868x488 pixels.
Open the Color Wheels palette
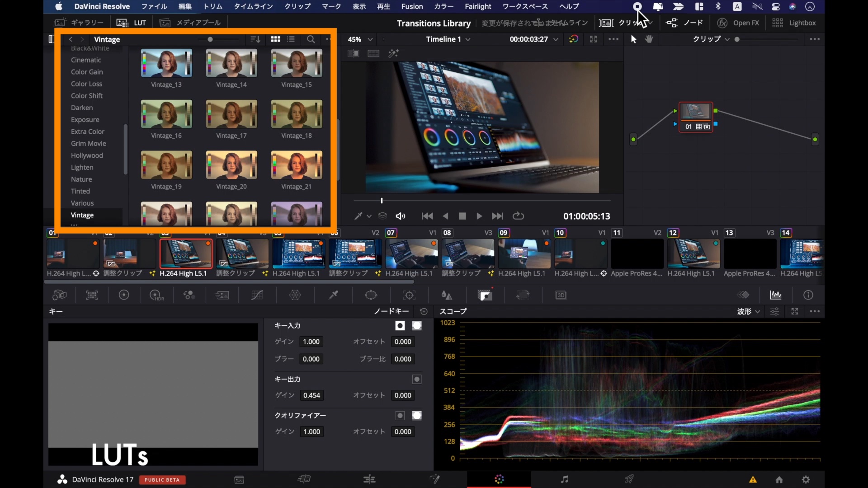(124, 295)
